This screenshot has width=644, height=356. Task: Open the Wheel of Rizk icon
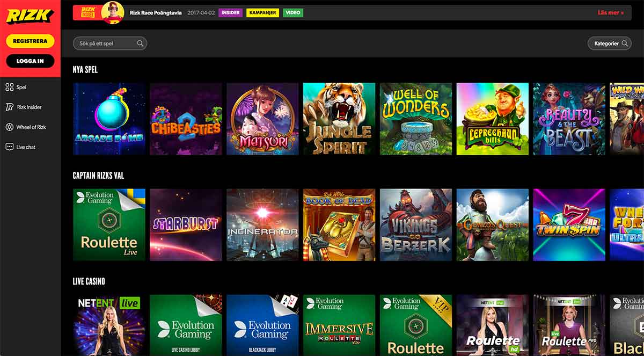coord(9,127)
